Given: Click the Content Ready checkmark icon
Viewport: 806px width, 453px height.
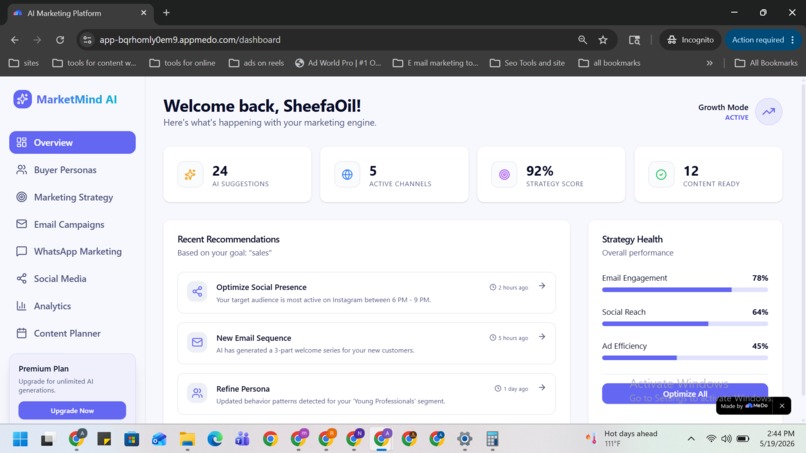Looking at the screenshot, I should click(x=661, y=174).
